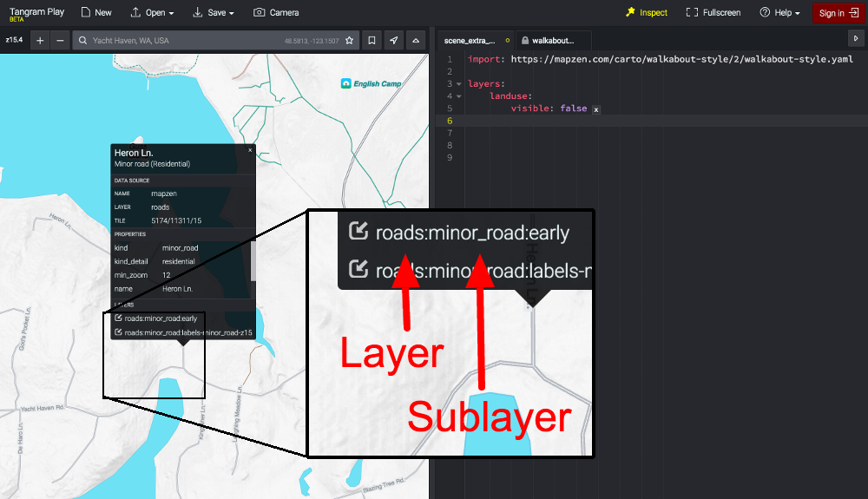The height and width of the screenshot is (499, 868).
Task: Open the Open dropdown menu
Action: click(x=152, y=12)
